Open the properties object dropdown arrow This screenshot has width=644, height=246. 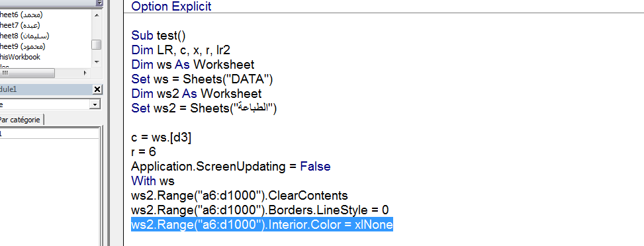point(95,104)
